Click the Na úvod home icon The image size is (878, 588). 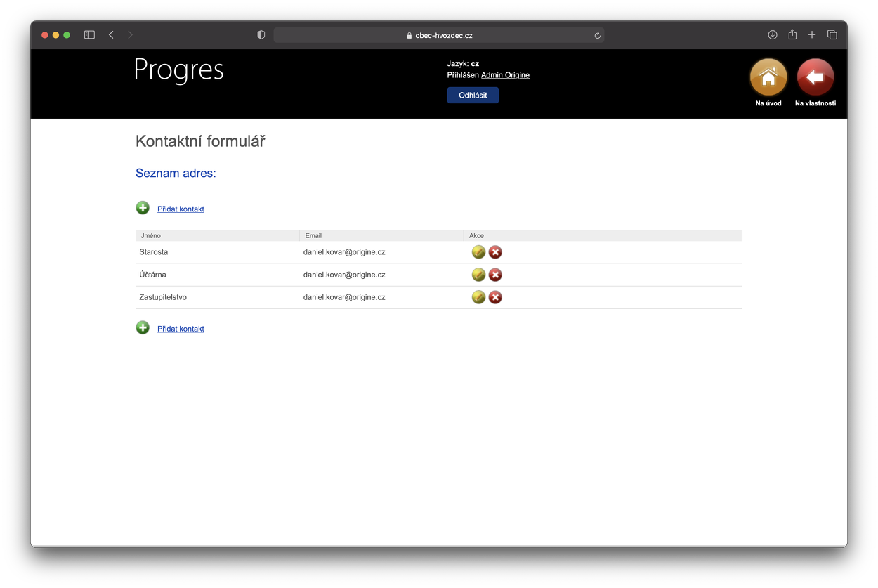768,77
